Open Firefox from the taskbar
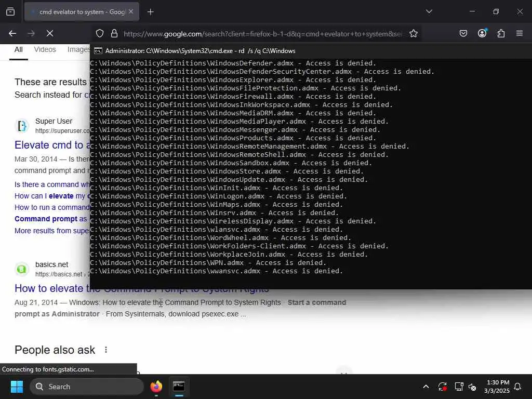This screenshot has height=399, width=532. [x=156, y=387]
